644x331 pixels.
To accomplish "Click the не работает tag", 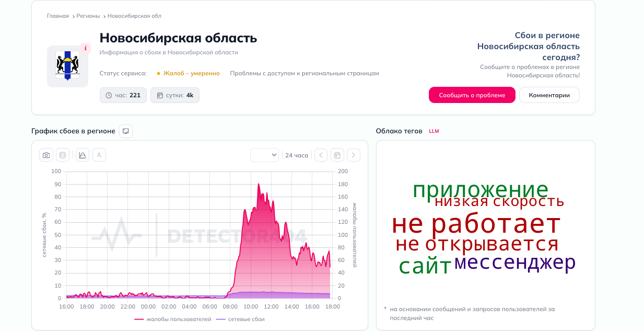I will (476, 224).
